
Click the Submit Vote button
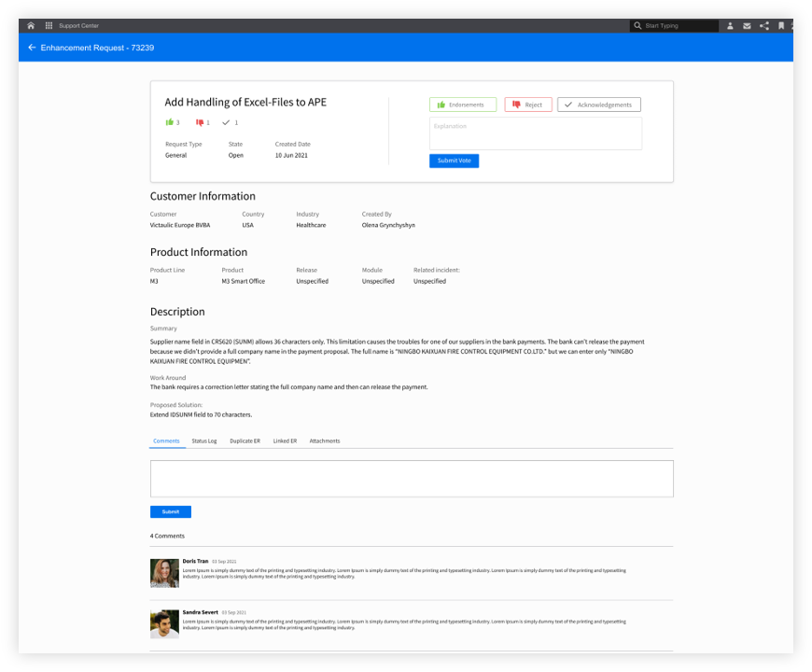pyautogui.click(x=454, y=161)
